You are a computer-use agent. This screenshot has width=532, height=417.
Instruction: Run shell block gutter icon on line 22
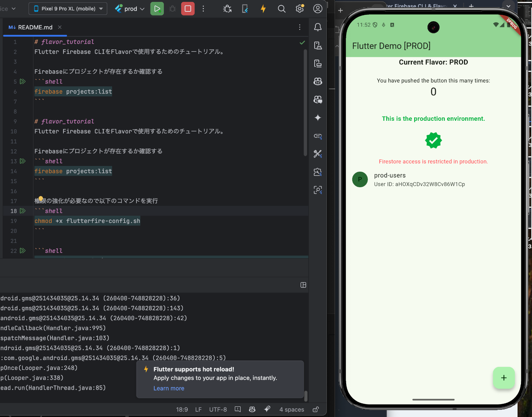click(23, 251)
